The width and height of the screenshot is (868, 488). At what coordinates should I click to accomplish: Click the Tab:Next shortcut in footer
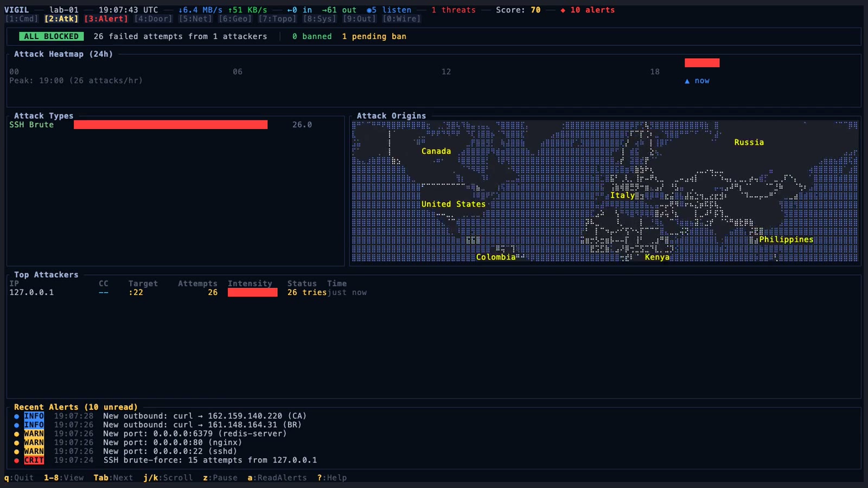[x=113, y=478]
